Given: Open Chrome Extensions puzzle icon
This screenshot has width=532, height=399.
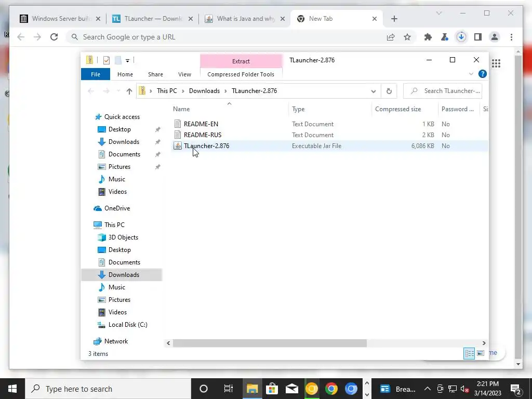Looking at the screenshot, I should pos(428,37).
